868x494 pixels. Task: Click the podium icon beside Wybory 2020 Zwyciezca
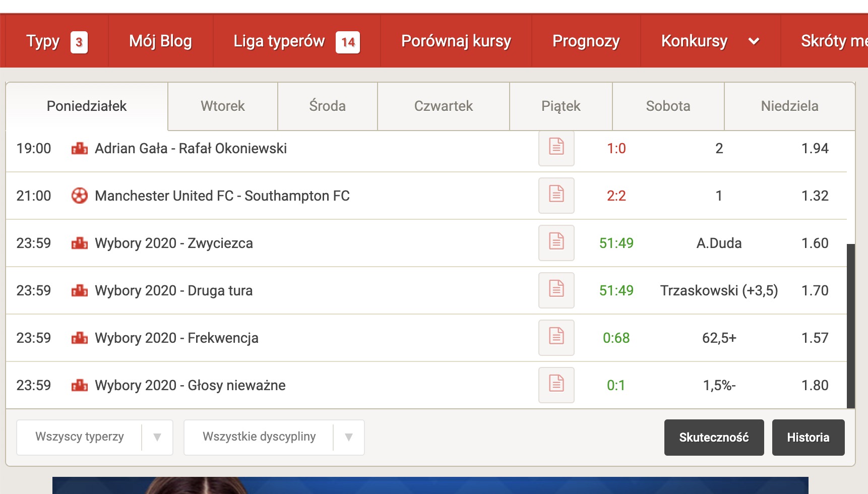pos(80,243)
